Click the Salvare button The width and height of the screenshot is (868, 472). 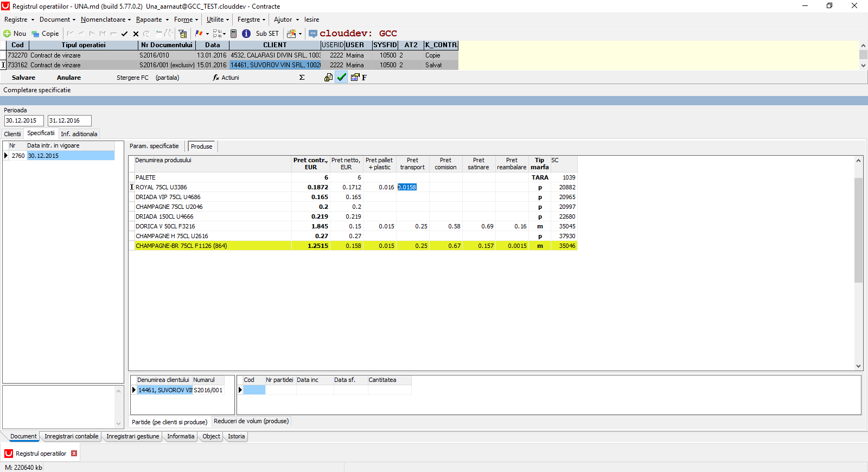coord(23,78)
